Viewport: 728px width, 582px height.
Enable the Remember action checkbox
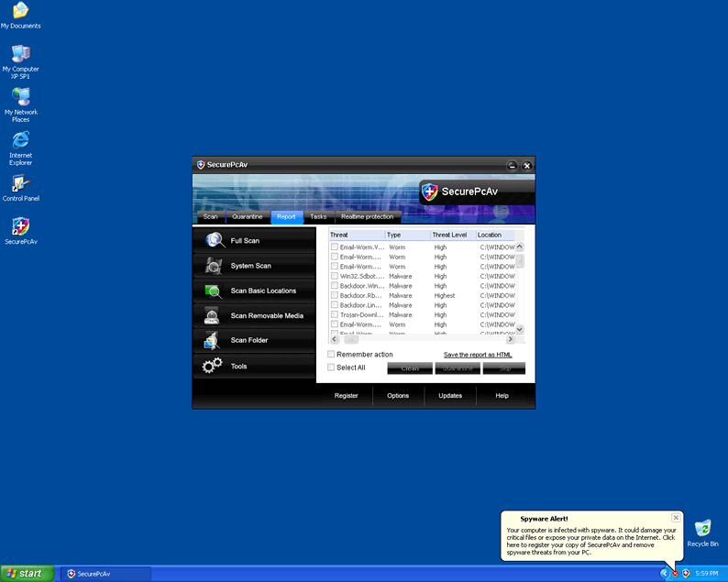point(332,355)
